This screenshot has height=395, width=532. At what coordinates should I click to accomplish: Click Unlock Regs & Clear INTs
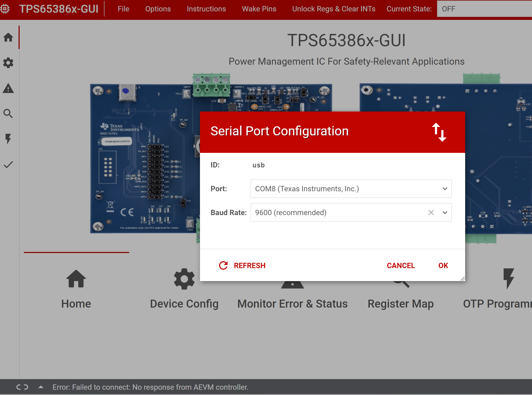pyautogui.click(x=334, y=9)
